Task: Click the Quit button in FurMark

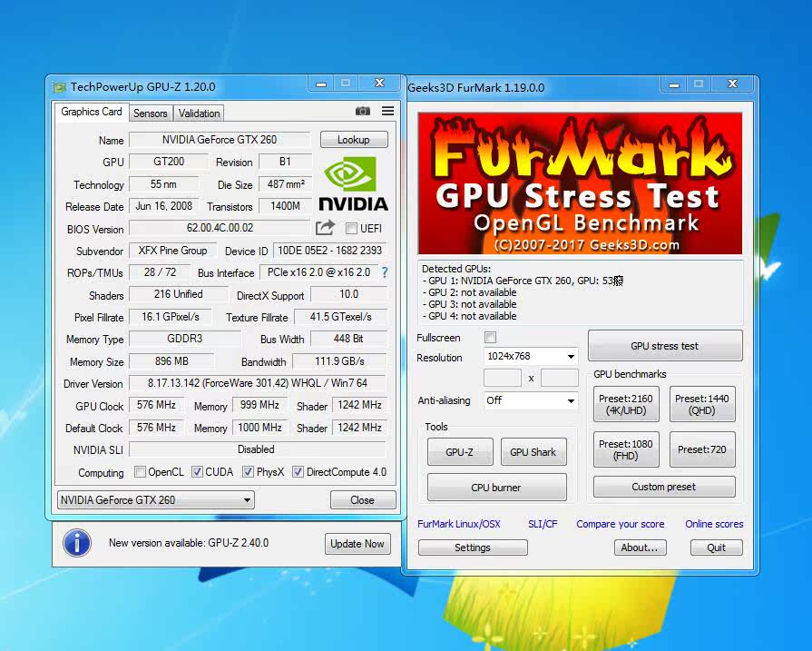Action: pyautogui.click(x=716, y=547)
